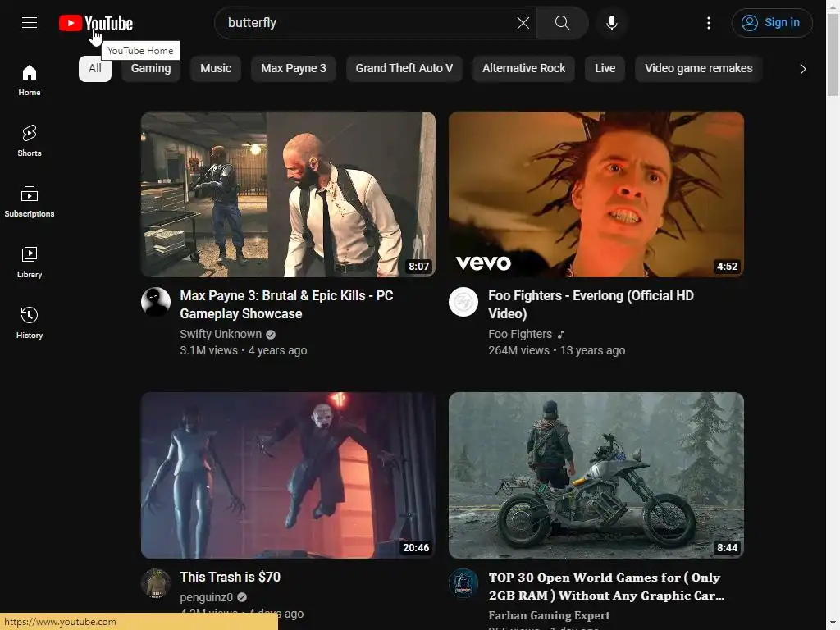Screen dimensions: 840x630
Task: Click the 264M views text
Action: (518, 350)
